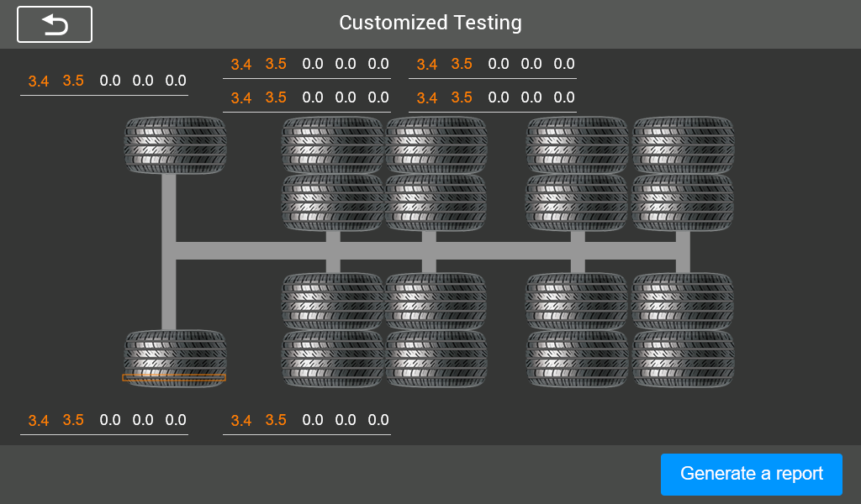The height and width of the screenshot is (504, 861).
Task: Select second axle lower outermost tire
Action: 332,359
